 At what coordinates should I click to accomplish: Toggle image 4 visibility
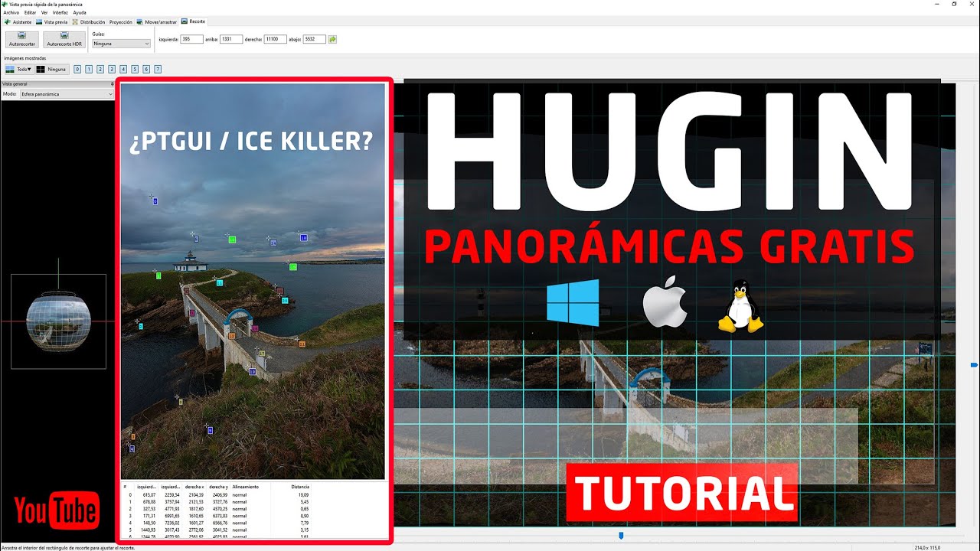click(x=123, y=69)
